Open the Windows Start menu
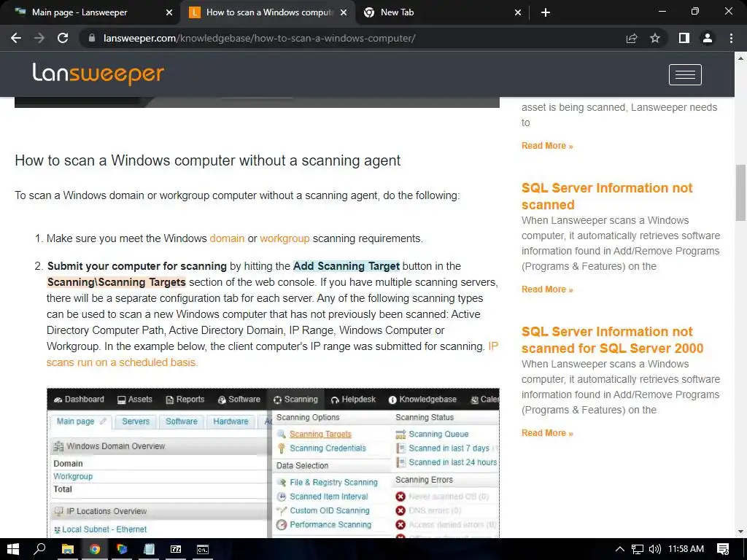 coord(13,549)
